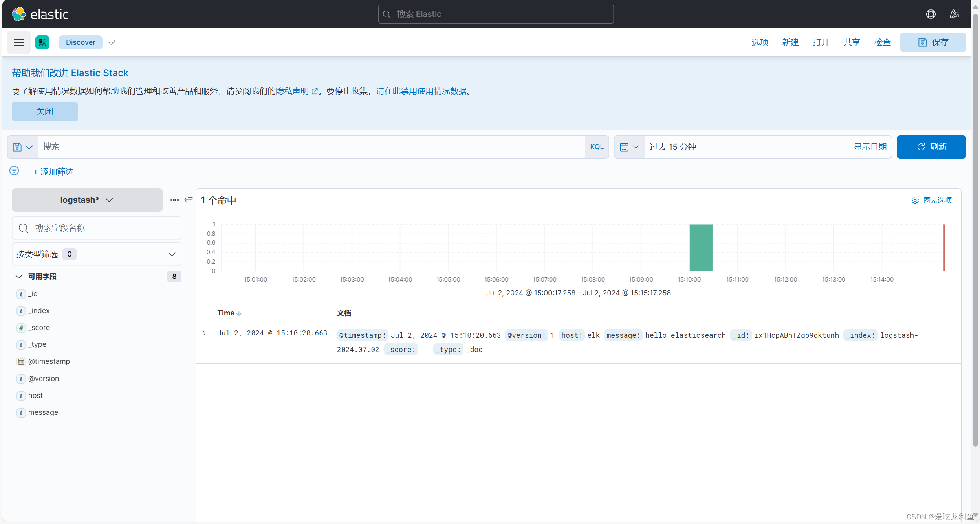The height and width of the screenshot is (524, 980).
Task: Click the _type field type icon
Action: pos(21,344)
